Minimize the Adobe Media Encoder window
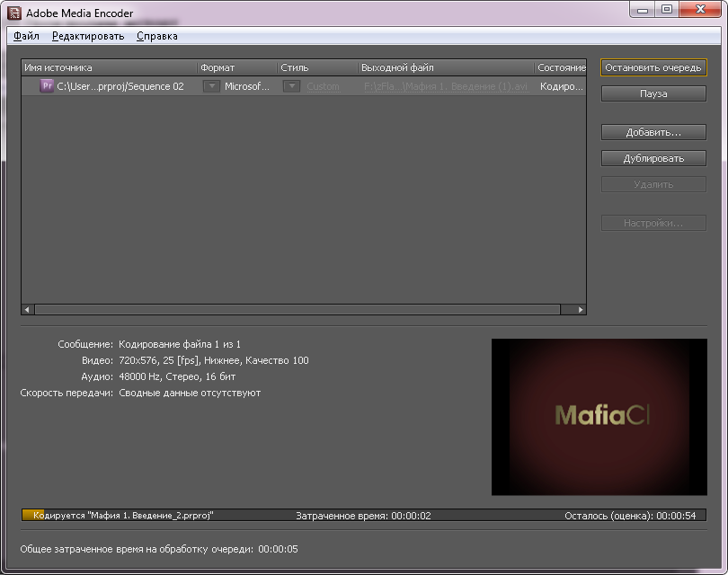This screenshot has height=575, width=728. pos(643,10)
